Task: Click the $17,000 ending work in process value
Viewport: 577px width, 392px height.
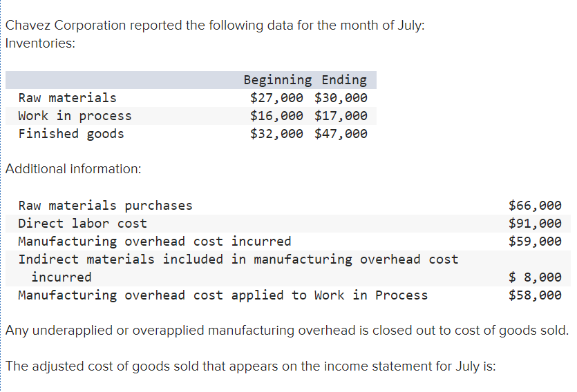Action: tap(341, 116)
